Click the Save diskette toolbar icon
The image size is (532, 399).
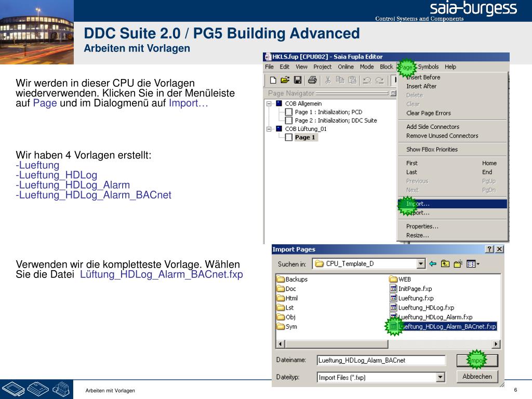[298, 80]
